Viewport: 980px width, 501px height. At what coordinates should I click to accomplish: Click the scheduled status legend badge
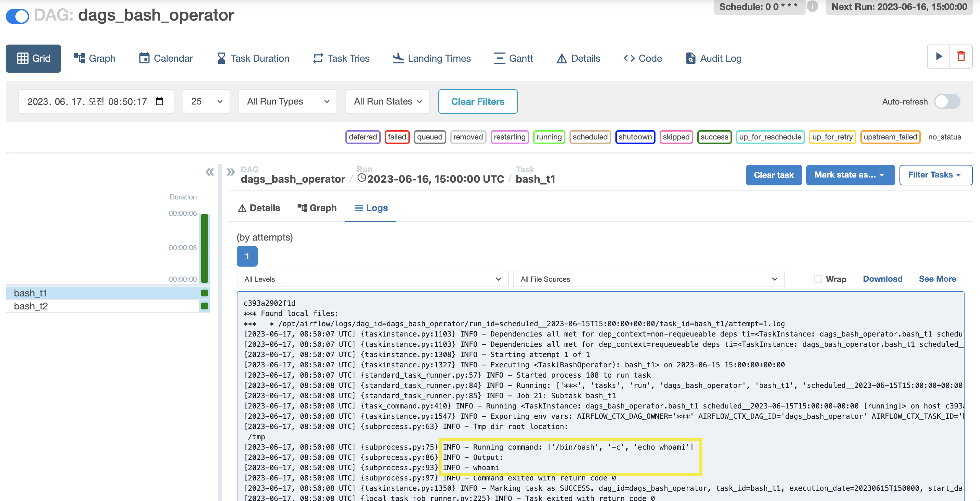pos(590,137)
